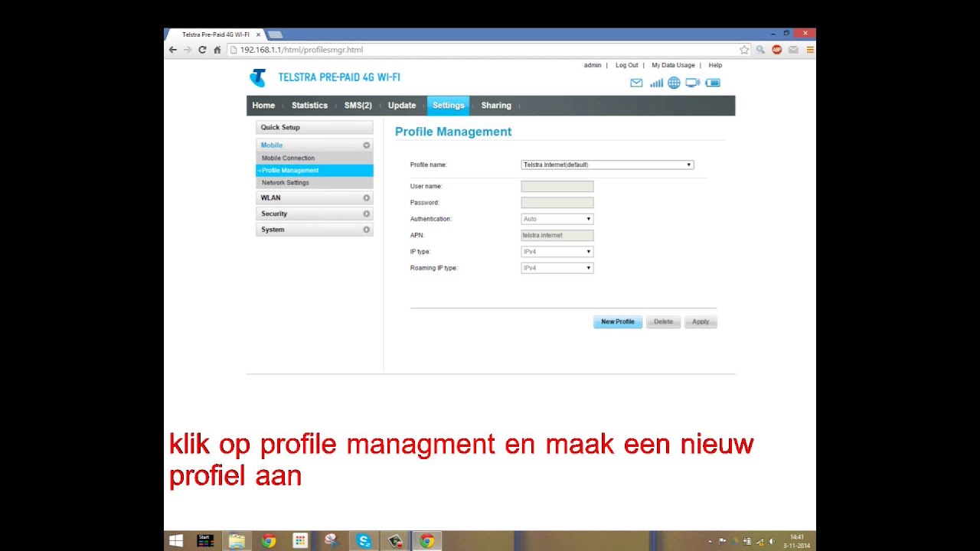Show hidden system tray icons arrow
Screen dimensions: 980x551
click(710, 541)
